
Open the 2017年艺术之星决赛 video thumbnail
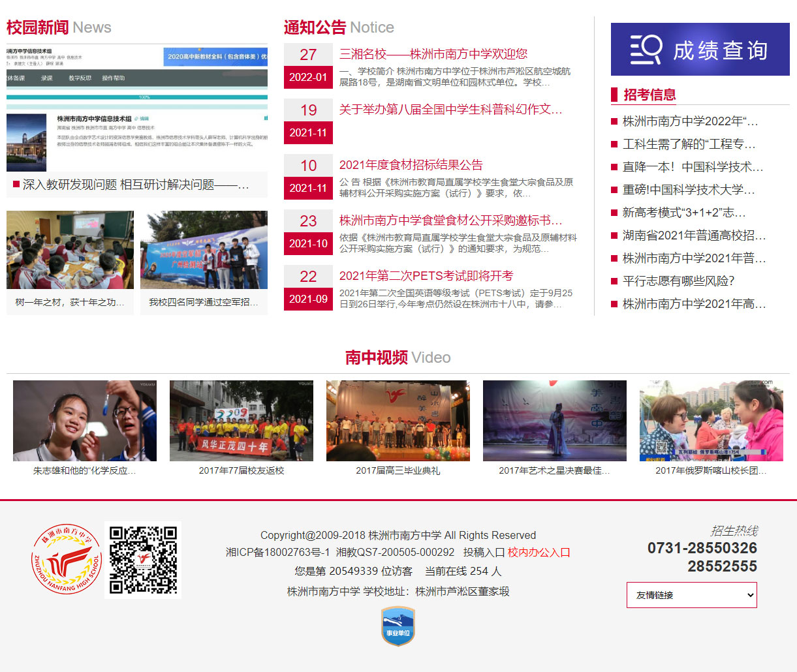tap(554, 421)
